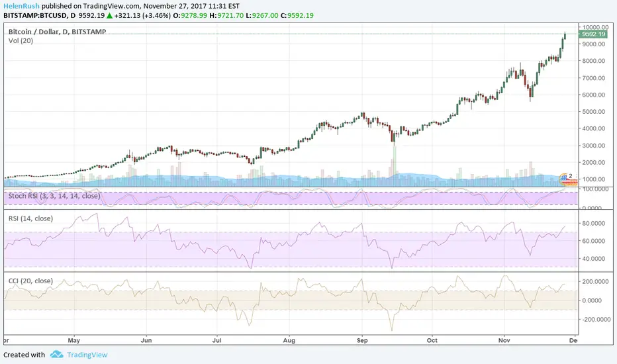
Task: Click the Aug label on time axis
Action: coord(289,340)
